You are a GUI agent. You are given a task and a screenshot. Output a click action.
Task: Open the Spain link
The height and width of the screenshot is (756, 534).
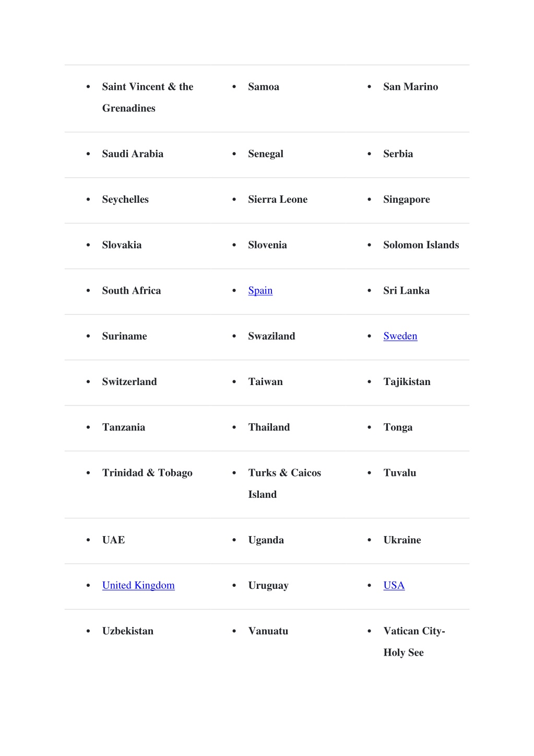(x=260, y=290)
